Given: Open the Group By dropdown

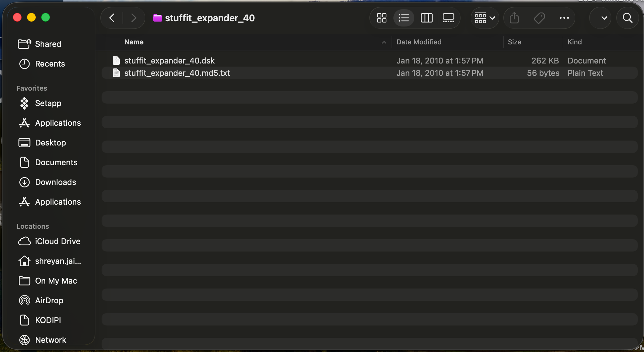Looking at the screenshot, I should (485, 18).
